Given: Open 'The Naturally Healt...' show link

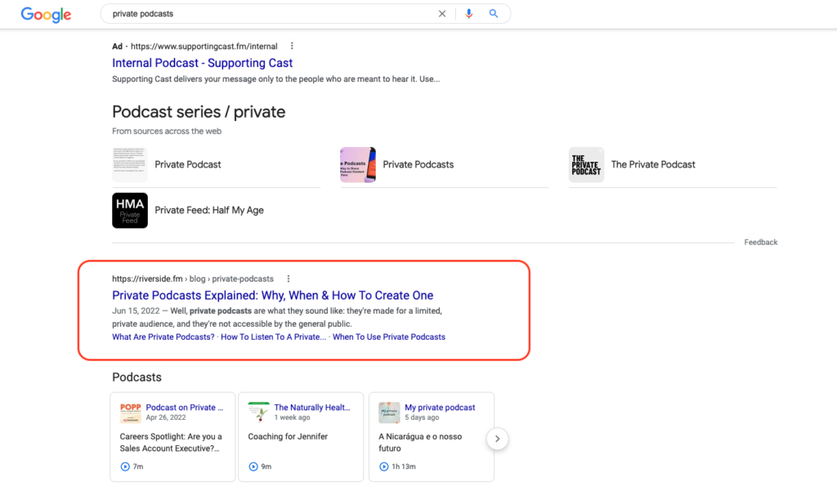Looking at the screenshot, I should tap(312, 408).
